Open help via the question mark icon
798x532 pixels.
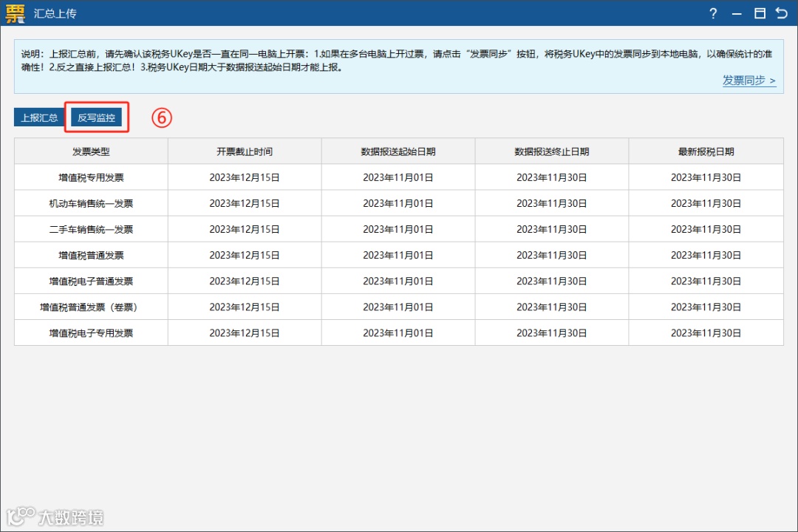pyautogui.click(x=713, y=14)
